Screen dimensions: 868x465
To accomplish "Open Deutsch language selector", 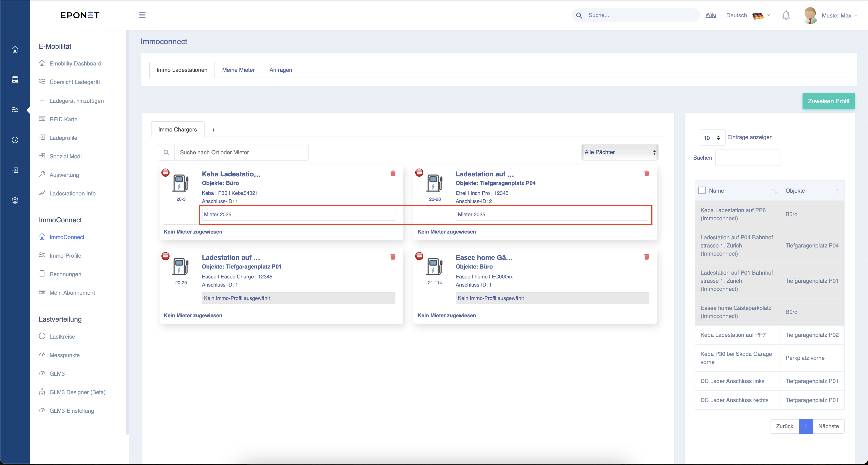I will tap(748, 15).
